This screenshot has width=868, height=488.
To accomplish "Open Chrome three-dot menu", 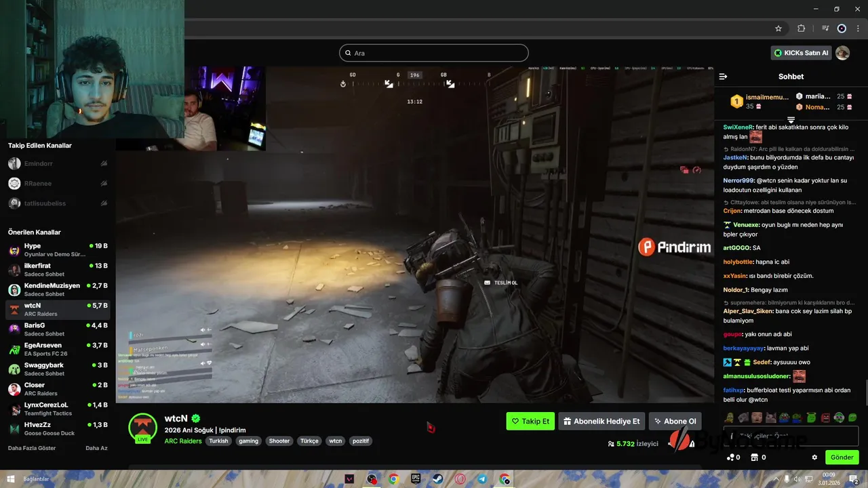I will (x=858, y=28).
